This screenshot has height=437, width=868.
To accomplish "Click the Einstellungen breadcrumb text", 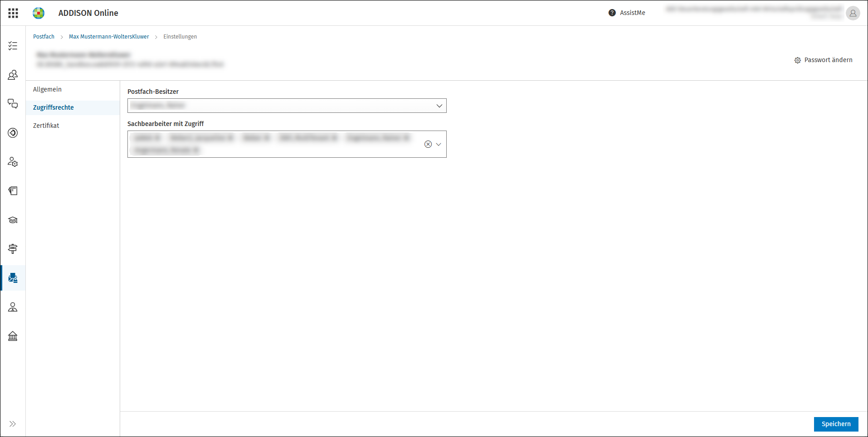I will (x=180, y=37).
